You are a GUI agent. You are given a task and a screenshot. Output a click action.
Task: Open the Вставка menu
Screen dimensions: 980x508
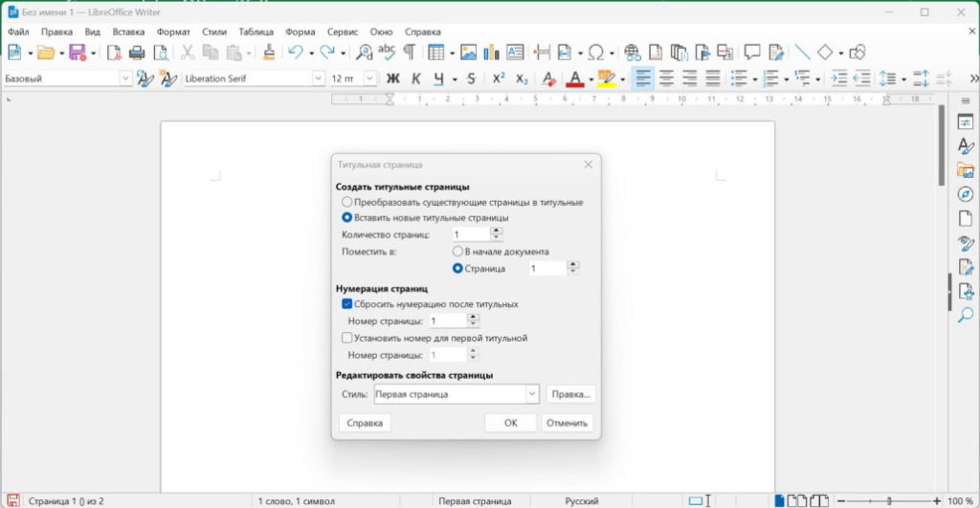coord(128,32)
